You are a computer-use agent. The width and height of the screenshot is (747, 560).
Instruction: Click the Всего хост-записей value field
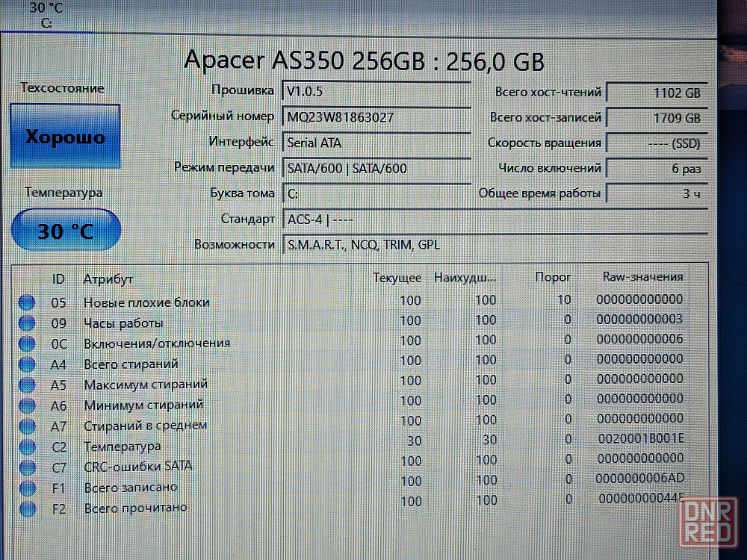point(655,118)
